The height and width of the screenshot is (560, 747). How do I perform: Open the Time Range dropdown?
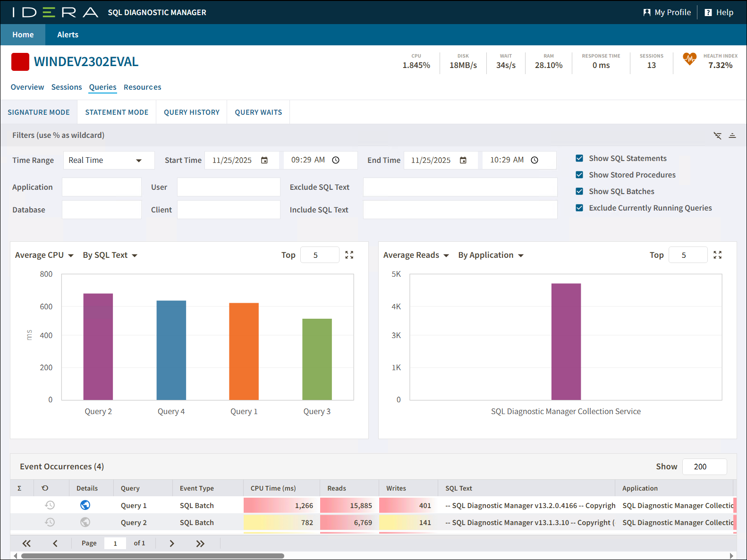coord(109,161)
